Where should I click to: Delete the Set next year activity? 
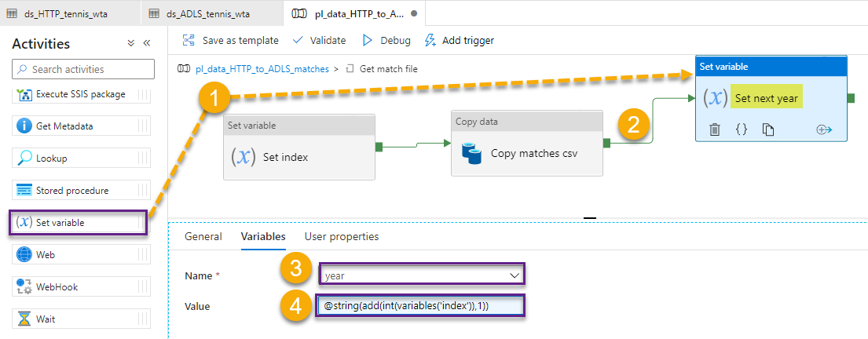[714, 129]
